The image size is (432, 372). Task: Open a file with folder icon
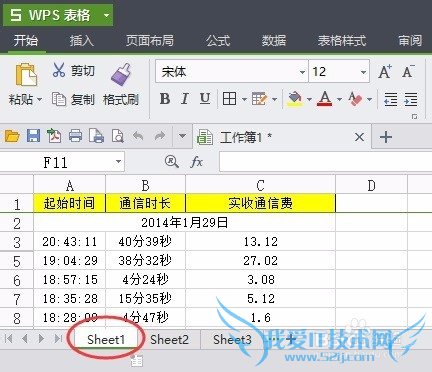(x=12, y=136)
